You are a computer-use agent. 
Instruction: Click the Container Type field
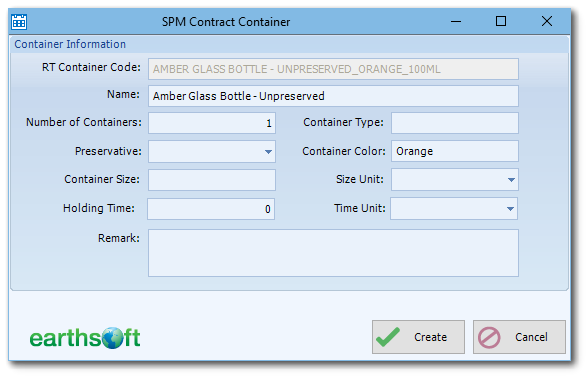coord(455,123)
